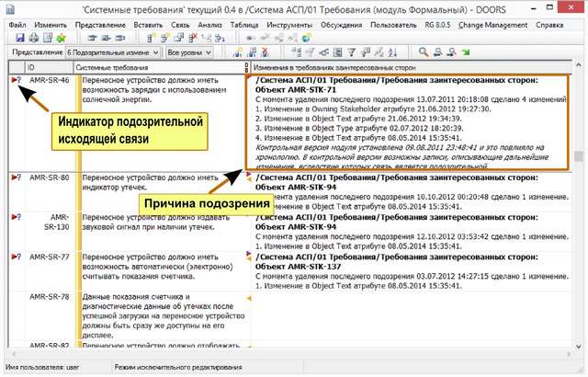Click the globe icon in upper toolbar
The image size is (588, 377).
[306, 38]
